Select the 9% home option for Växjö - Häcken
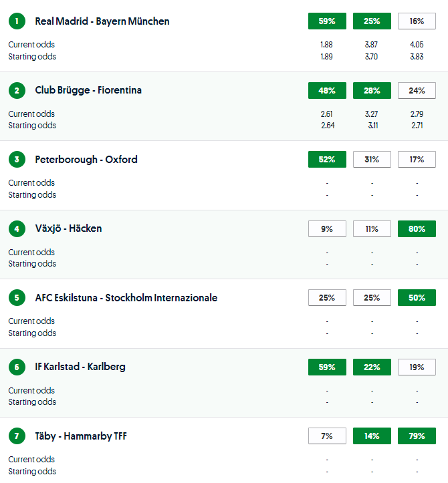 [327, 228]
